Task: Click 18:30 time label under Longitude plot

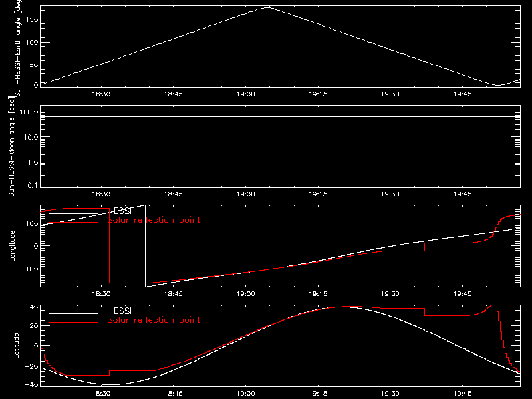Action: (101, 293)
